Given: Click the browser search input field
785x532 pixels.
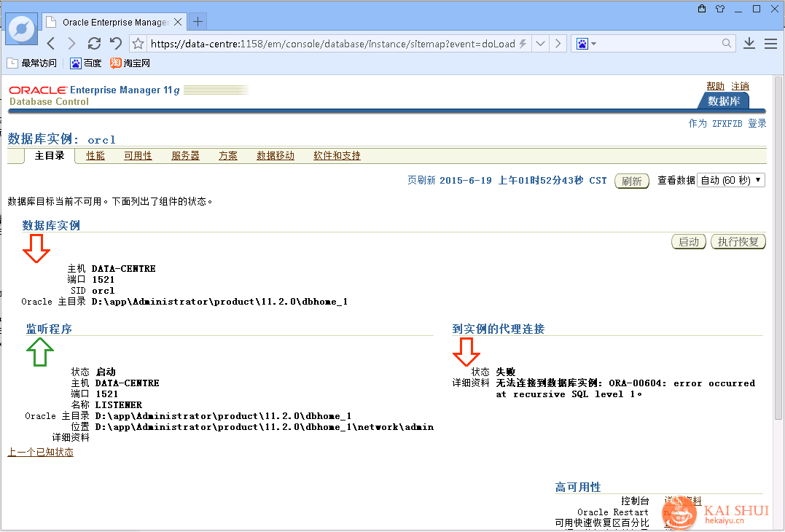Looking at the screenshot, I should [x=659, y=44].
